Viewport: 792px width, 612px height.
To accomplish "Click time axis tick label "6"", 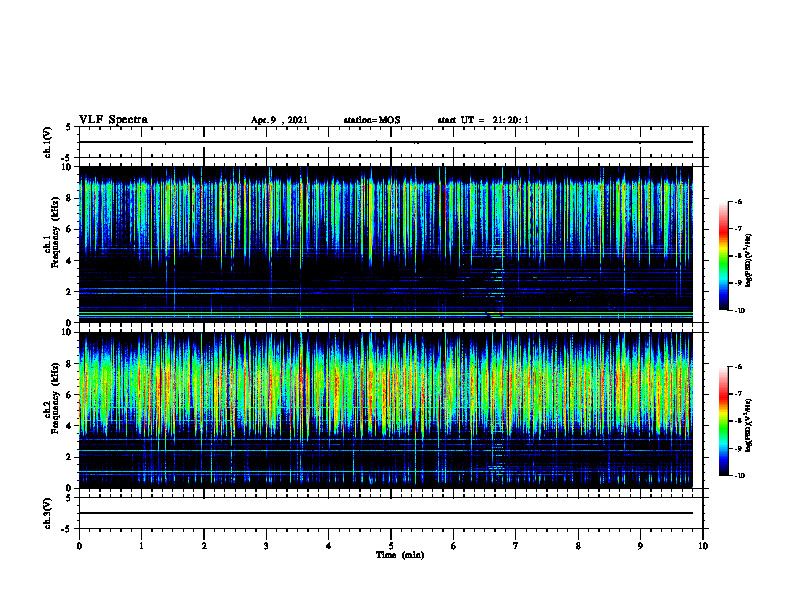I will click(454, 546).
